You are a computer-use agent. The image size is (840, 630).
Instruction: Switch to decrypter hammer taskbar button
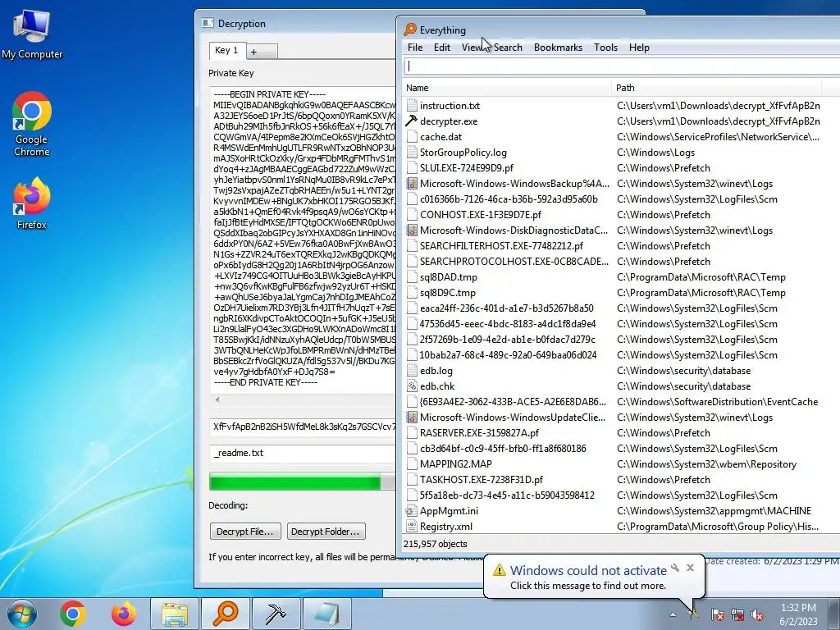coord(276,614)
